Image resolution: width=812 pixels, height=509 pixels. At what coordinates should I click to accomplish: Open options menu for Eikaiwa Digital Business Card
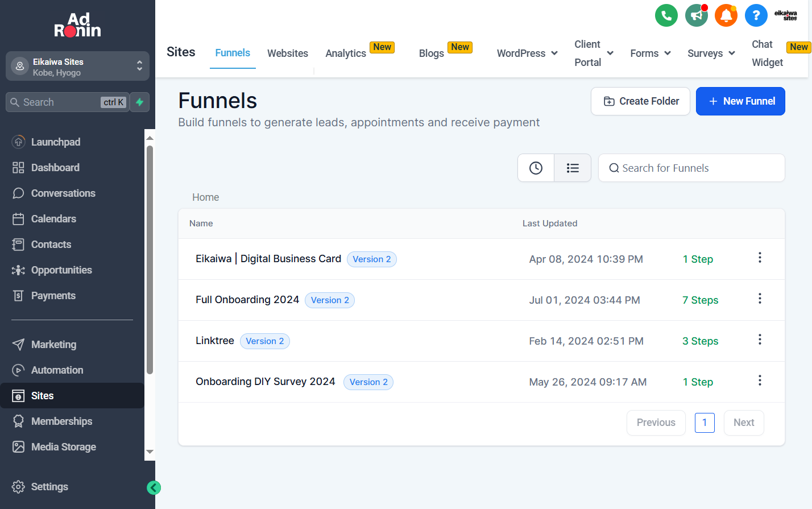760,258
